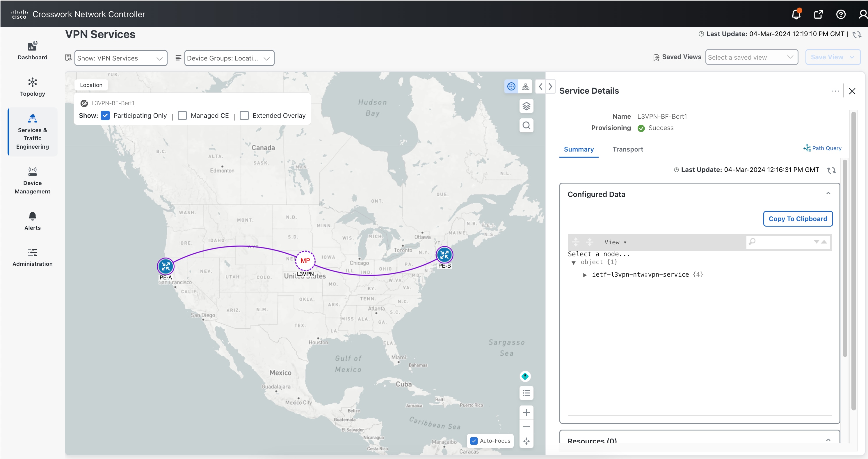Screen dimensions: 868x459
Task: Open Services & Traffic Engineering section
Action: (x=32, y=132)
